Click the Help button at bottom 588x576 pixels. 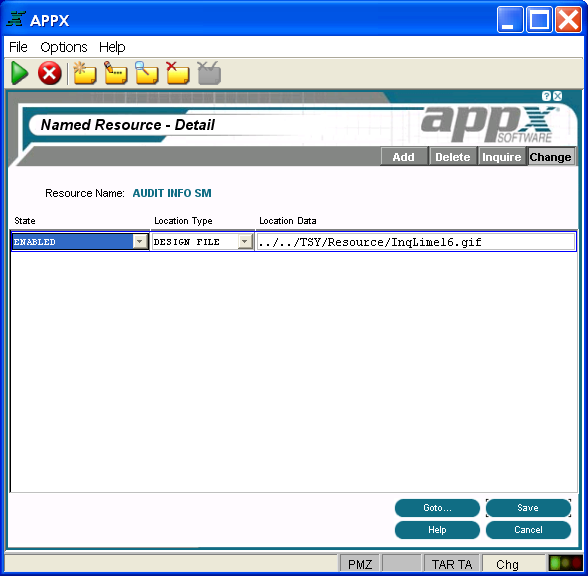(x=437, y=530)
